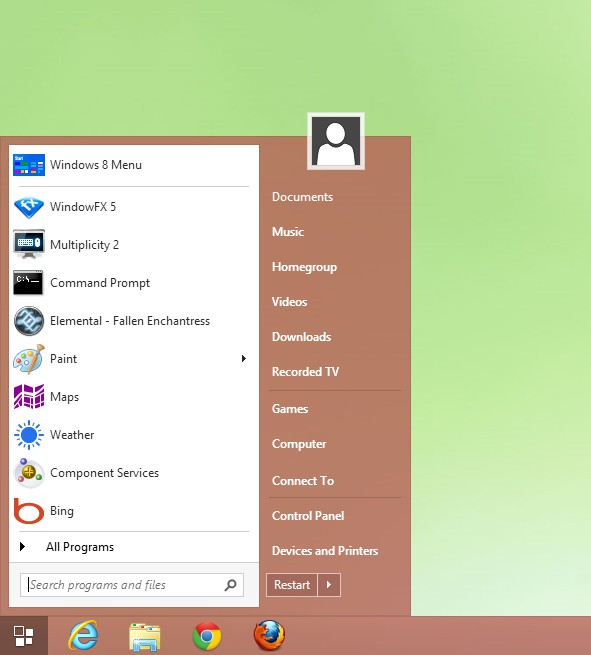Viewport: 591px width, 655px height.
Task: Expand the All Programs arrow
Action: click(23, 546)
